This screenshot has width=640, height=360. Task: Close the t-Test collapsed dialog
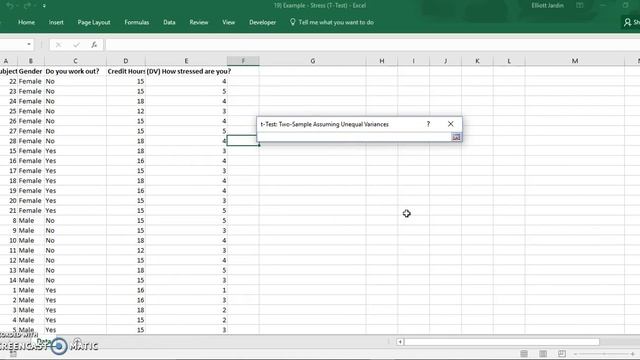451,124
